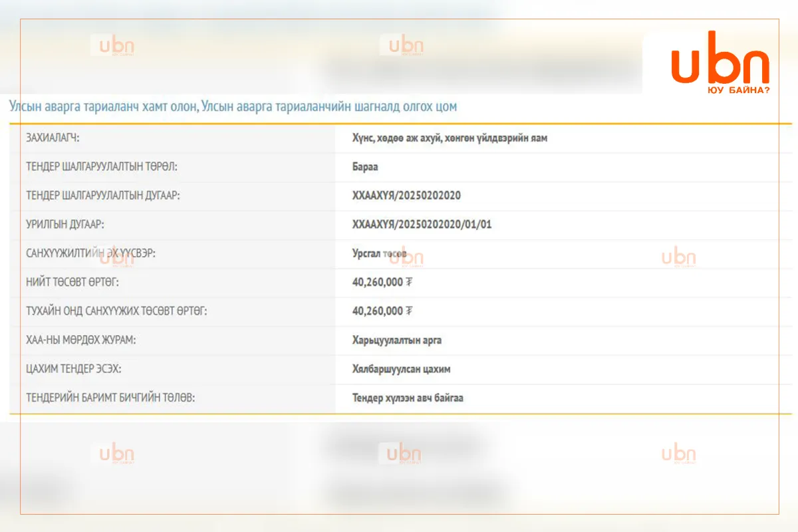This screenshot has height=532, width=798.
Task: Select the 'ЦАХИМ ТЕНДЕР ЭСЭХ:' label
Action: (x=74, y=369)
